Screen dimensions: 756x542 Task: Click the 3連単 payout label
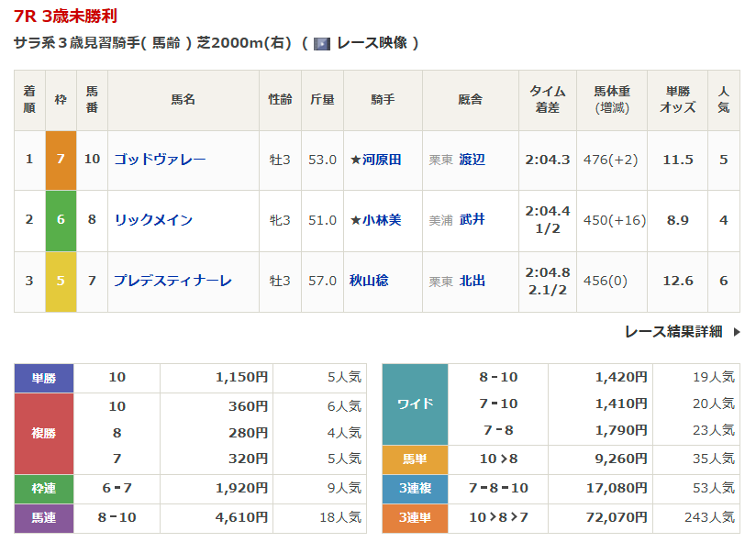(x=415, y=518)
